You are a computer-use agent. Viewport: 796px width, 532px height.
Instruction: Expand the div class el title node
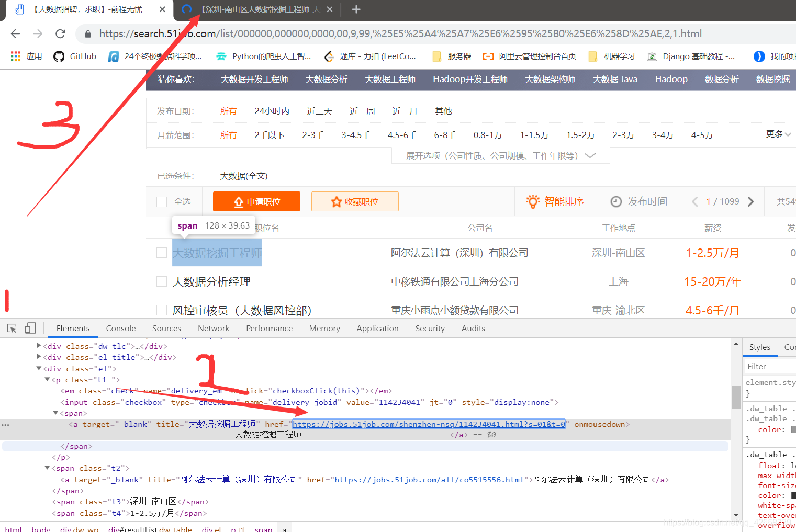pyautogui.click(x=39, y=356)
